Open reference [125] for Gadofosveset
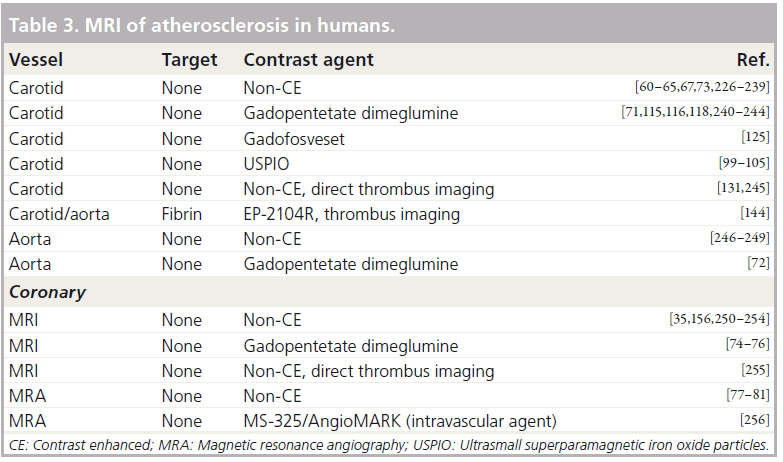This screenshot has height=462, width=783. [756, 137]
